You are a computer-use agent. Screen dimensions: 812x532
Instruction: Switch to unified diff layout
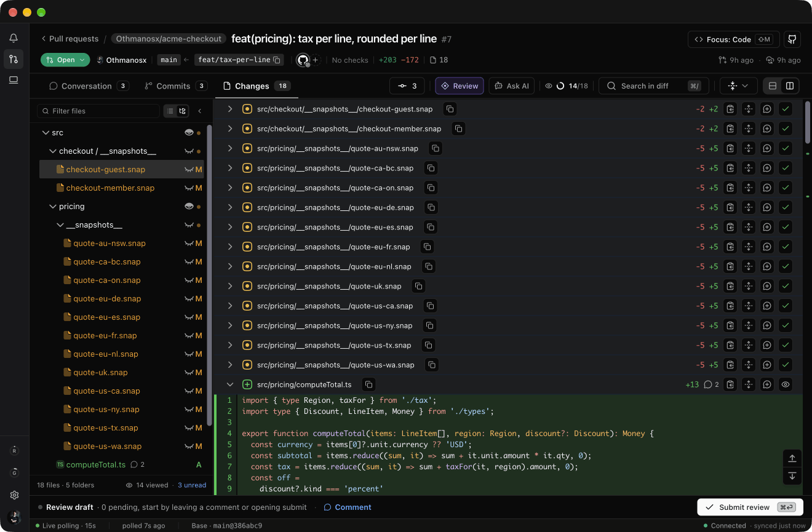[773, 86]
